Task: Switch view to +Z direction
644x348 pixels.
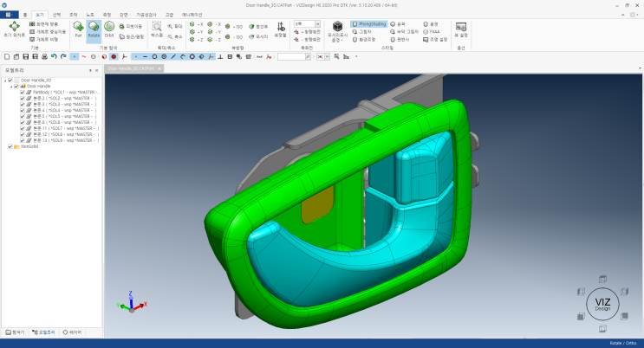Action: [x=197, y=40]
